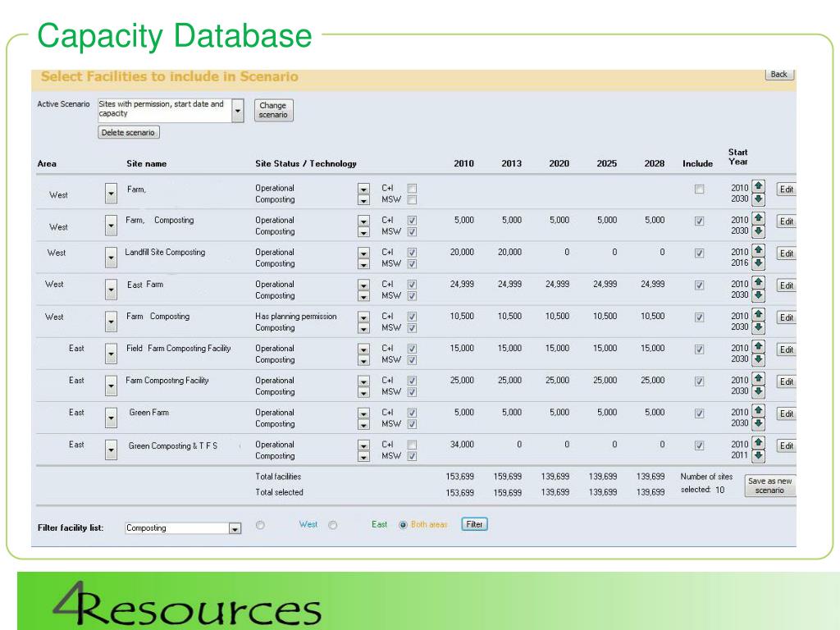
Task: Click up arrow in the 5,000 Farm, Composting row
Action: pos(758,219)
